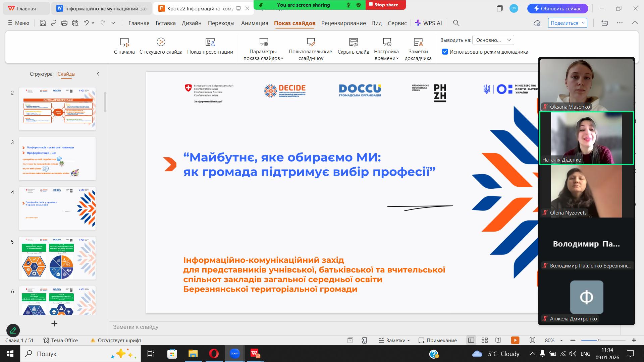Click the magnifier search icon
The image size is (644, 362).
point(456,23)
